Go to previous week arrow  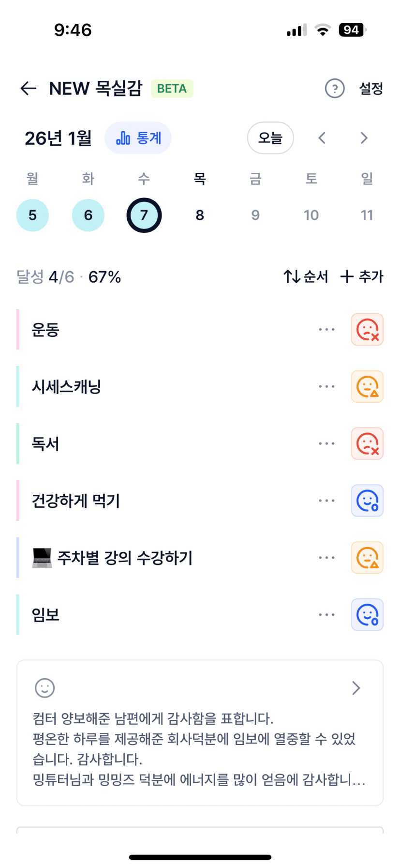(322, 138)
